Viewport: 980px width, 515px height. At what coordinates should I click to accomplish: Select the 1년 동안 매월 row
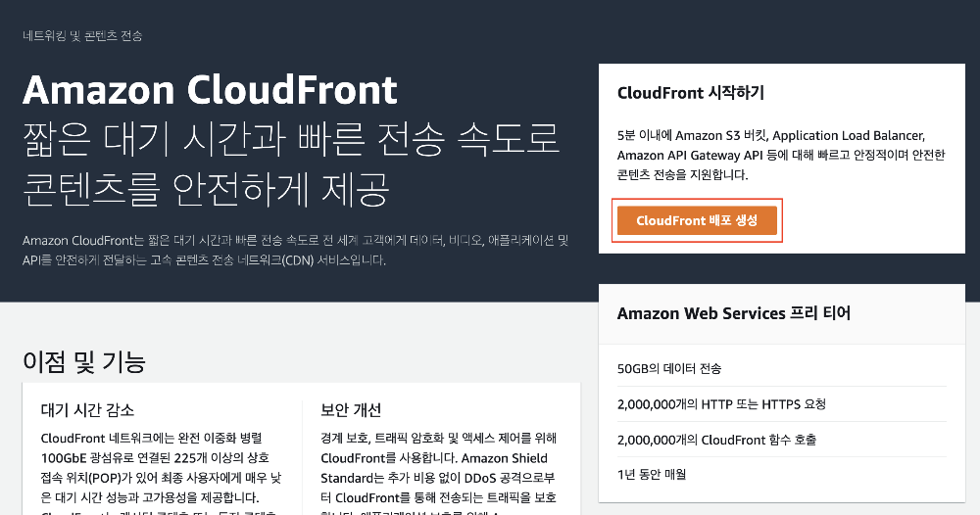[782, 475]
